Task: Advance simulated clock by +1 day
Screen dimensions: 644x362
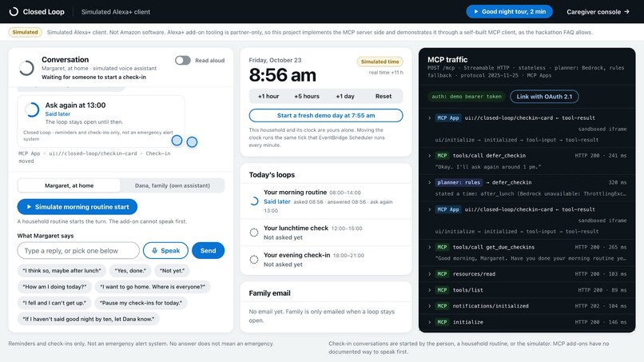Action: click(x=345, y=96)
